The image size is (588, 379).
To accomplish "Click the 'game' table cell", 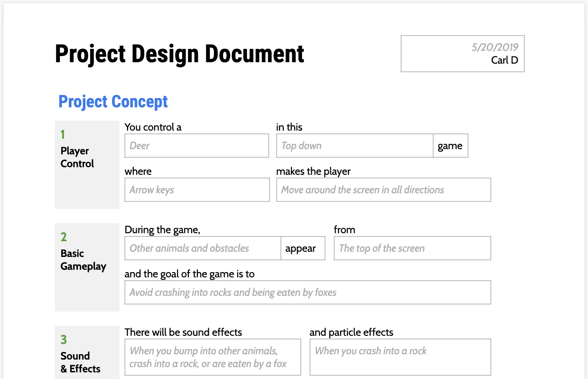I will pos(450,146).
